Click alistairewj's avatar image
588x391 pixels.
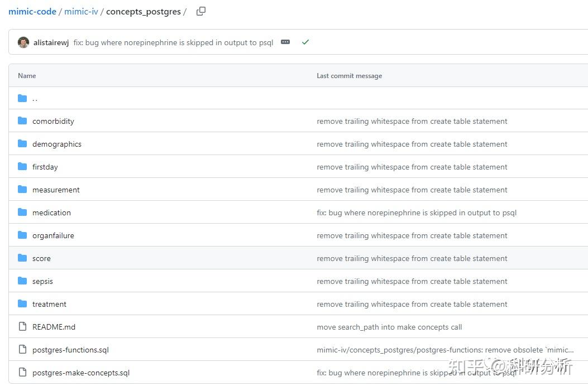click(x=23, y=42)
